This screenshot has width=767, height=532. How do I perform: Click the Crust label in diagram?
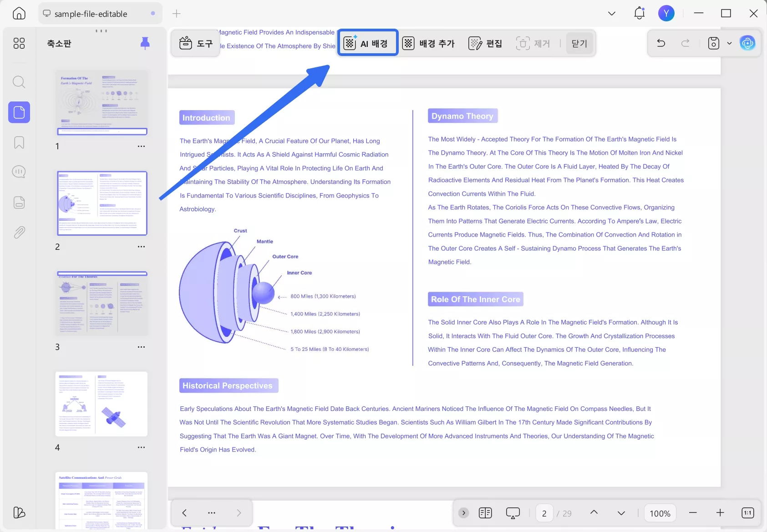(240, 231)
